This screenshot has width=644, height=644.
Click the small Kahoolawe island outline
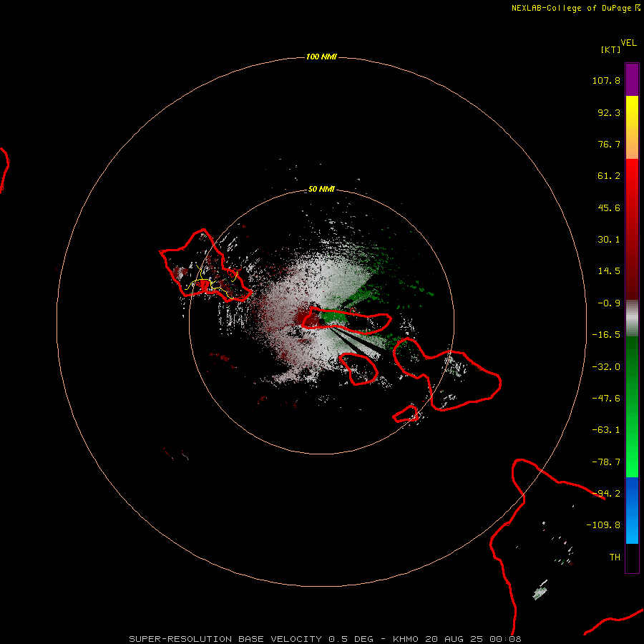[406, 414]
